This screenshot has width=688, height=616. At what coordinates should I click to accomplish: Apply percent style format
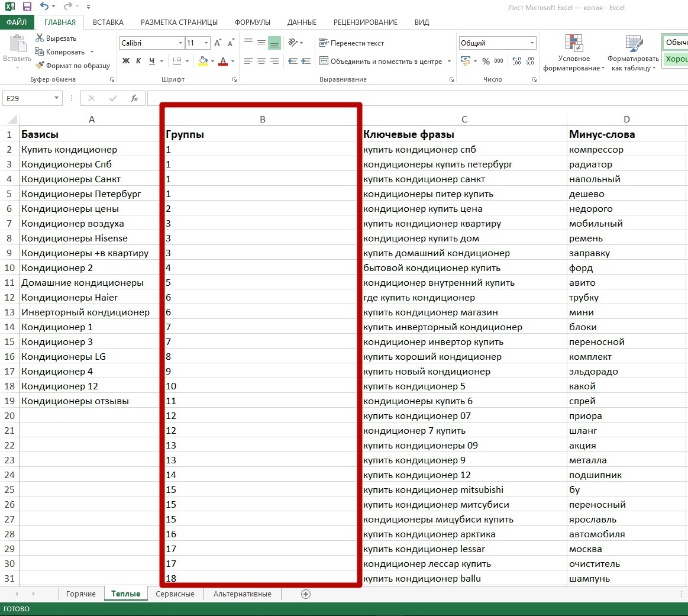(486, 61)
